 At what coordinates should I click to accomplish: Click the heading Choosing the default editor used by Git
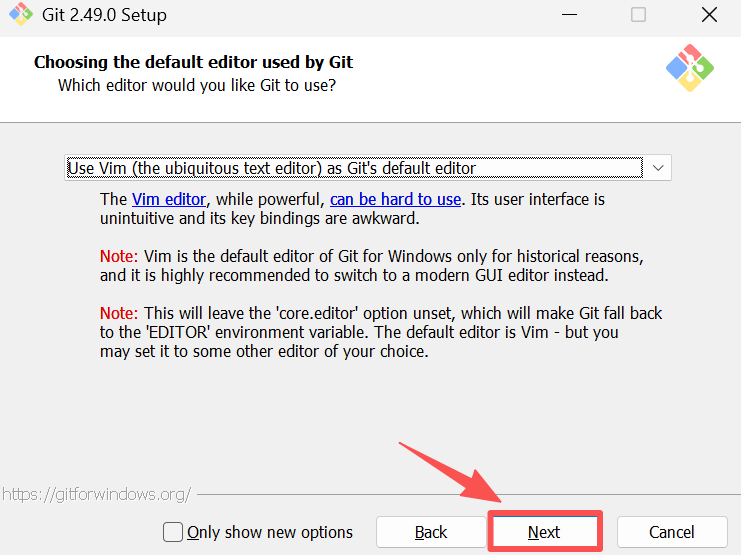[193, 62]
